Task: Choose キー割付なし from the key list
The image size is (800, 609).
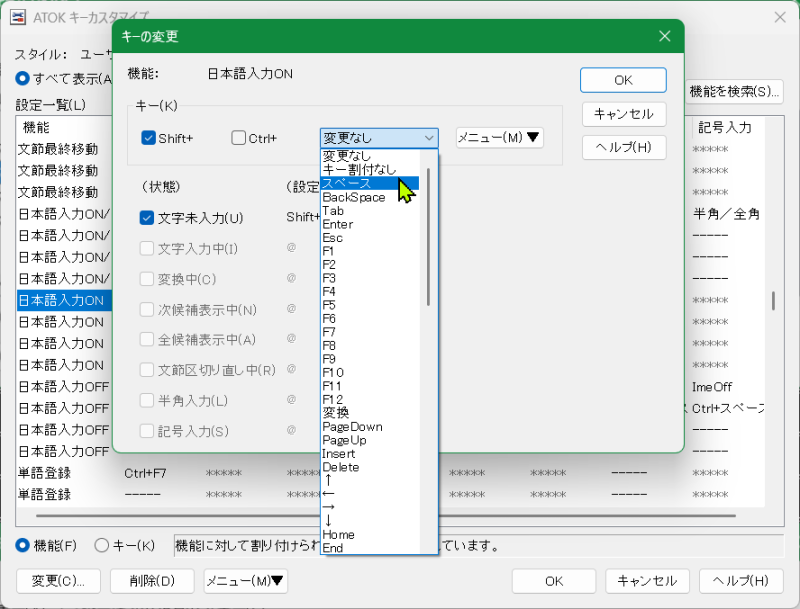Action: [370, 169]
